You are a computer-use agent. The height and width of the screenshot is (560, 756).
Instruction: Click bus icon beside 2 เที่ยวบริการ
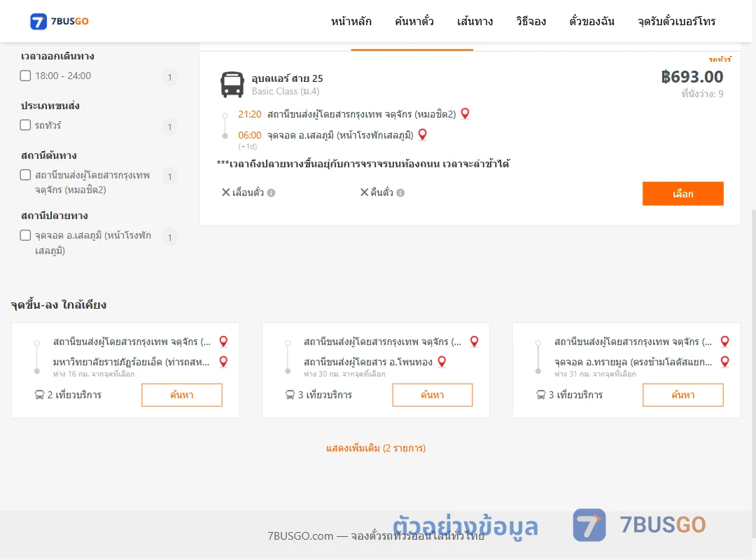point(39,395)
